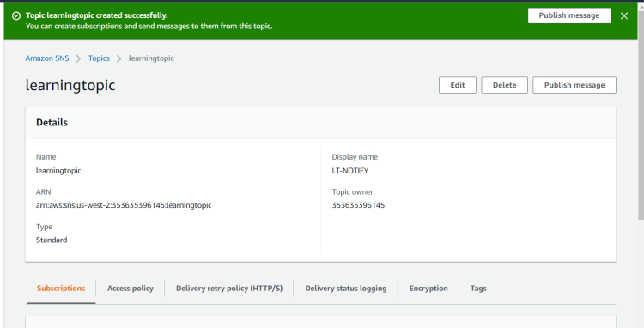The image size is (644, 328).
Task: Click the learningtopic page title heading
Action: (70, 85)
